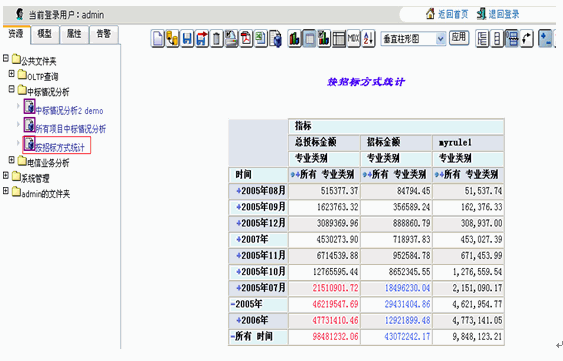This screenshot has width=563, height=361.
Task: Click the bar chart display icon
Action: coord(294,38)
